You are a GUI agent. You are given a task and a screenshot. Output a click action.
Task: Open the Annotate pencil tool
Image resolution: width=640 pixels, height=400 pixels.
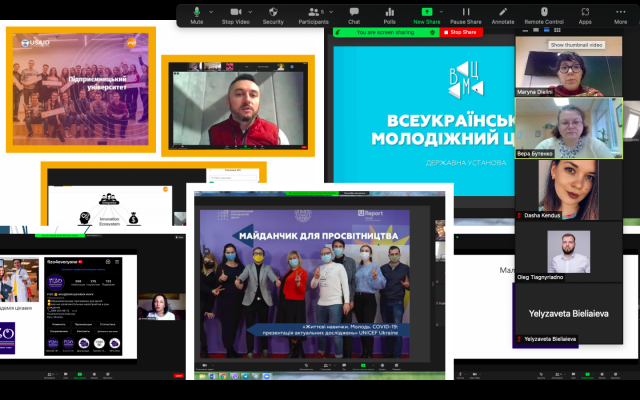503,16
